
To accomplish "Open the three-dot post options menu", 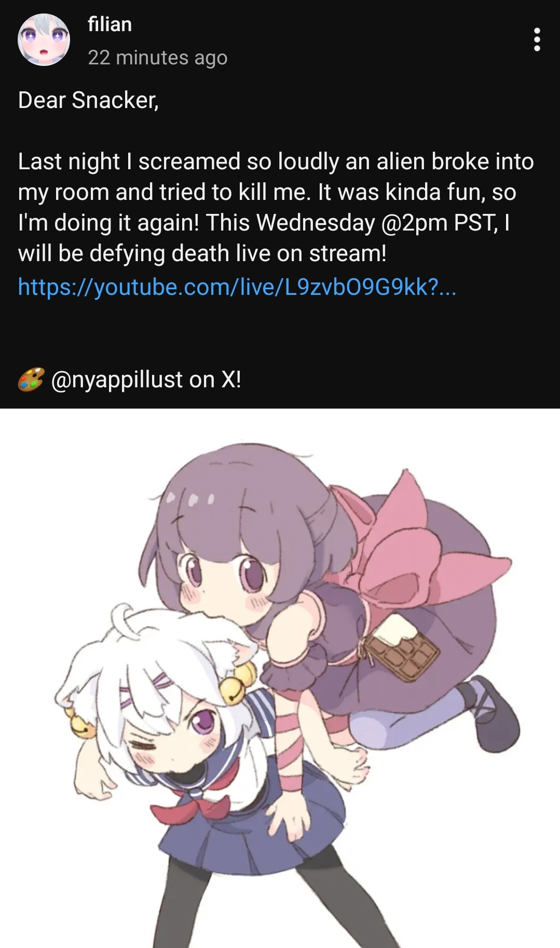I will tap(537, 39).
